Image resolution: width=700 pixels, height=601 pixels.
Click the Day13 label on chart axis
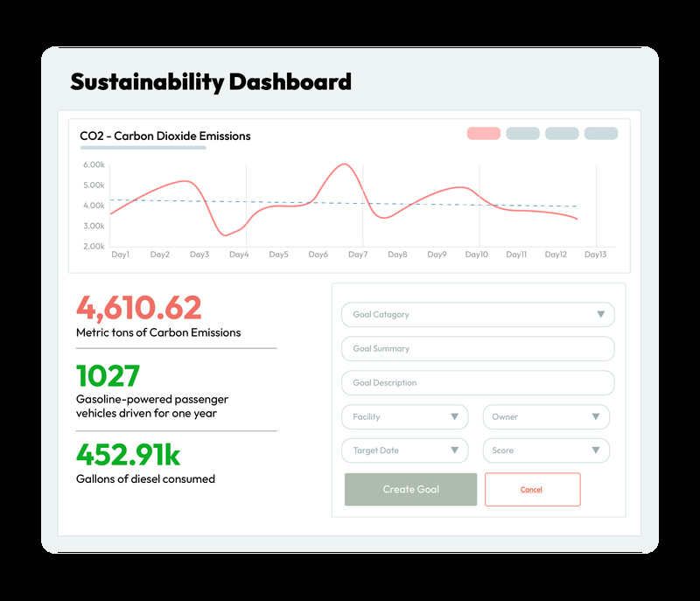pos(595,255)
